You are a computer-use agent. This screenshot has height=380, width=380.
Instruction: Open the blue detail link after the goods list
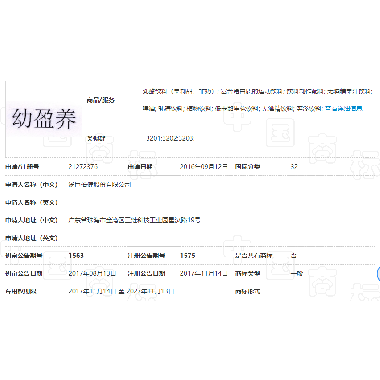(x=344, y=108)
